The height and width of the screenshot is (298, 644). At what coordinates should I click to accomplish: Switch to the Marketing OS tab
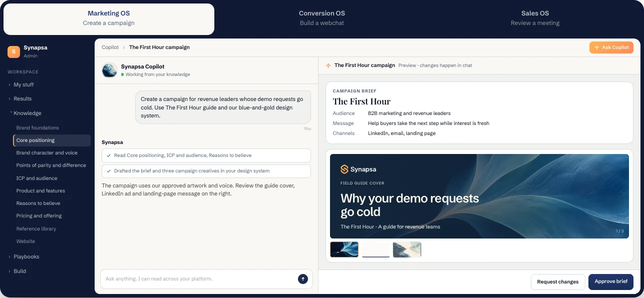(109, 18)
